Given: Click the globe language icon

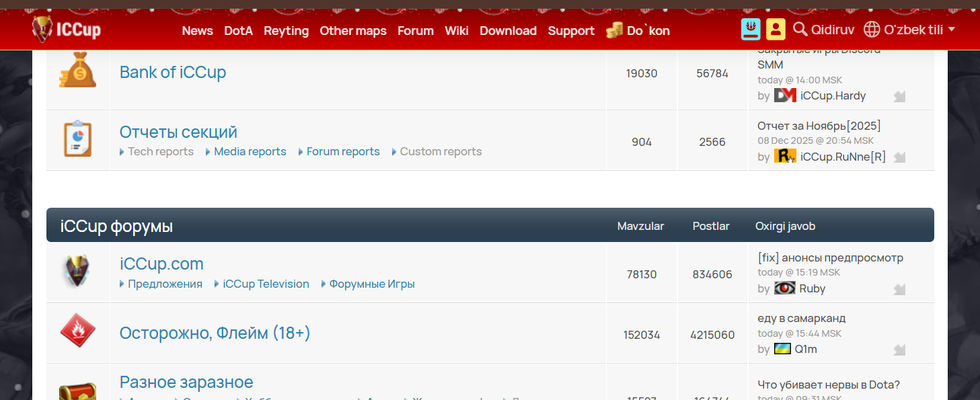Looking at the screenshot, I should tap(872, 29).
